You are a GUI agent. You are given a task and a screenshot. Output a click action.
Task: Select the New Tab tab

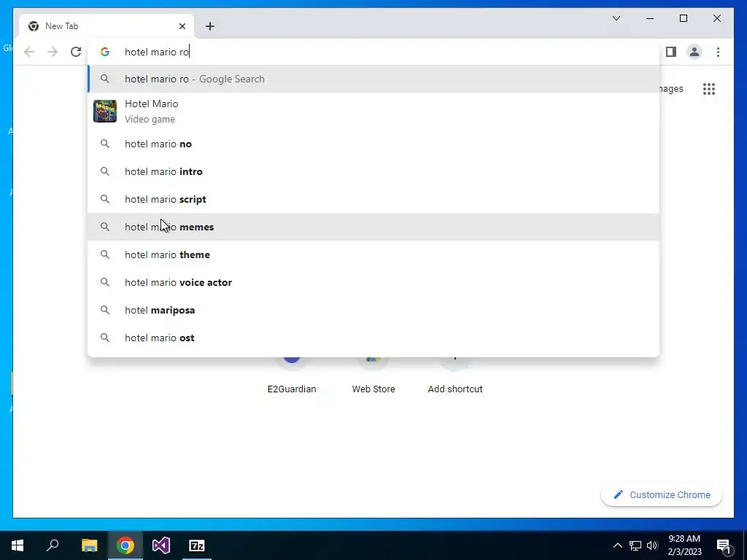pyautogui.click(x=107, y=26)
